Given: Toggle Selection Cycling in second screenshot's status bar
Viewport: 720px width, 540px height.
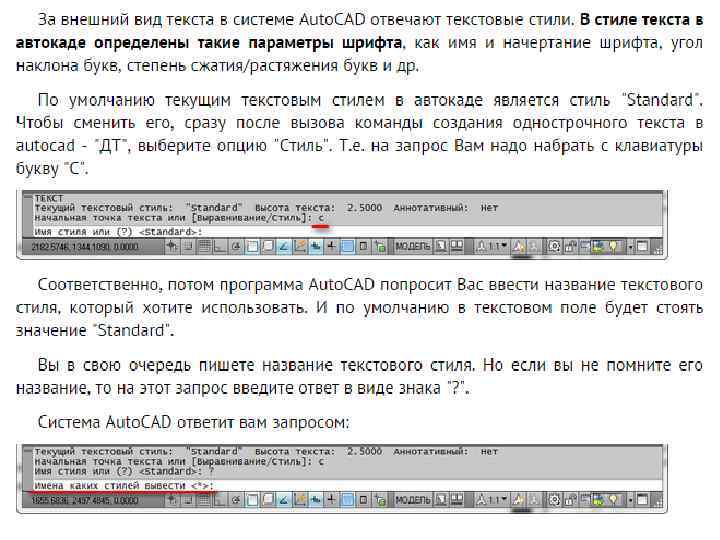Looking at the screenshot, I should pos(380,500).
